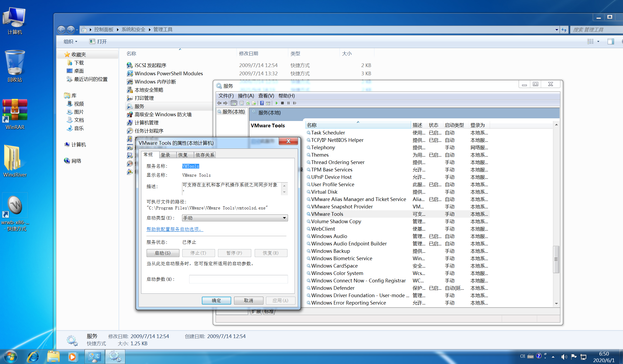The height and width of the screenshot is (364, 623).
Task: Switch to the 依存关系 tab
Action: (x=205, y=155)
